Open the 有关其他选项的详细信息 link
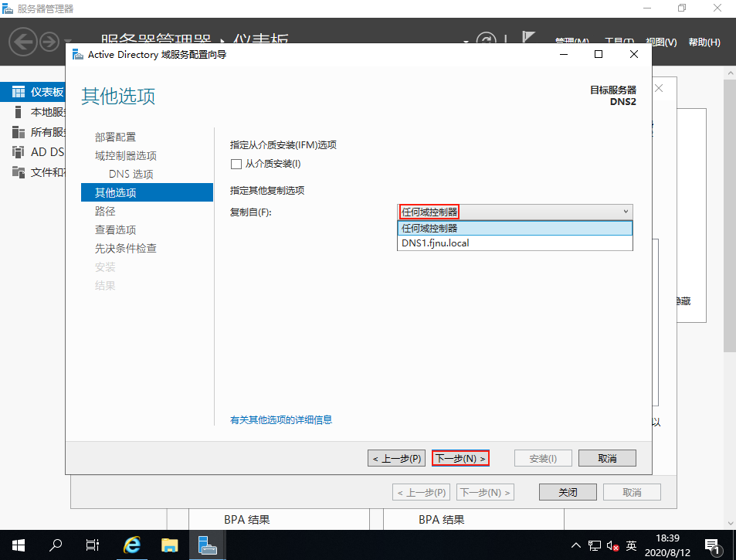 click(280, 419)
